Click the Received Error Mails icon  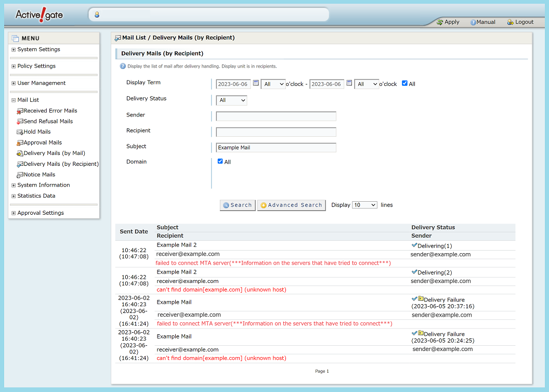20,111
